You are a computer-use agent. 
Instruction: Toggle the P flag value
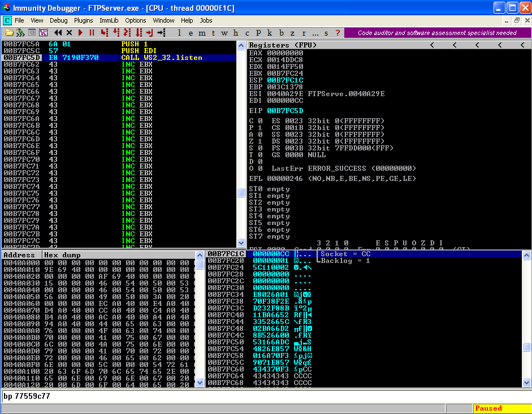point(260,128)
